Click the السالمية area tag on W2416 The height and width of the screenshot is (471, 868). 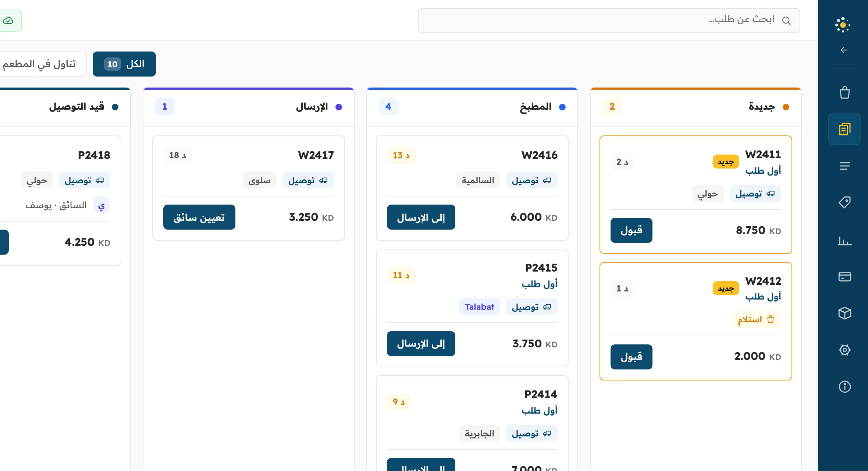(x=478, y=180)
